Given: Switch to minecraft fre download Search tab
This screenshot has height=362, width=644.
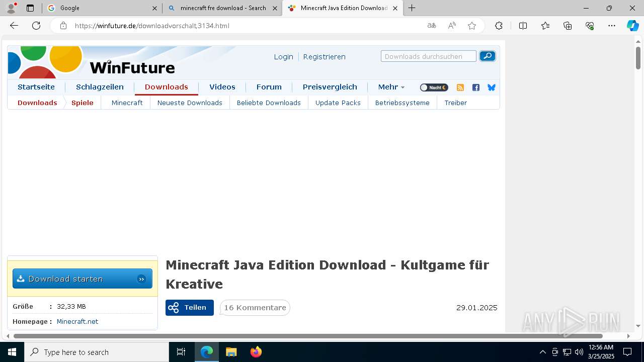Looking at the screenshot, I should [x=223, y=8].
